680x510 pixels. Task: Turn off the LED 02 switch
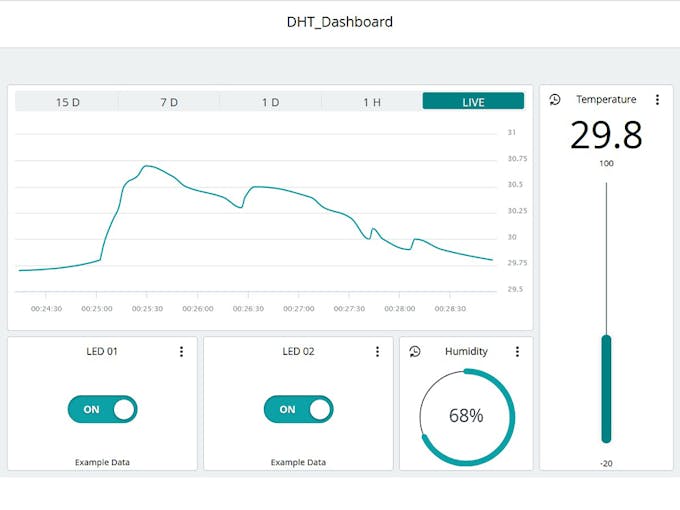298,409
